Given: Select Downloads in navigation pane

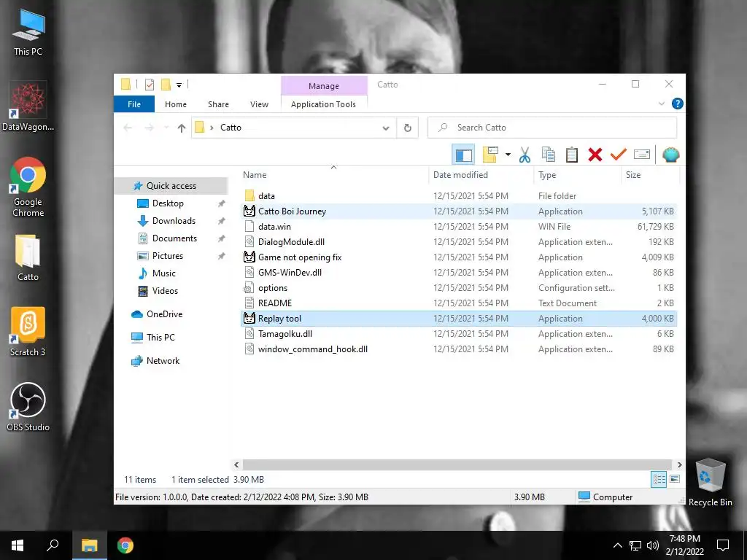Looking at the screenshot, I should tap(174, 221).
